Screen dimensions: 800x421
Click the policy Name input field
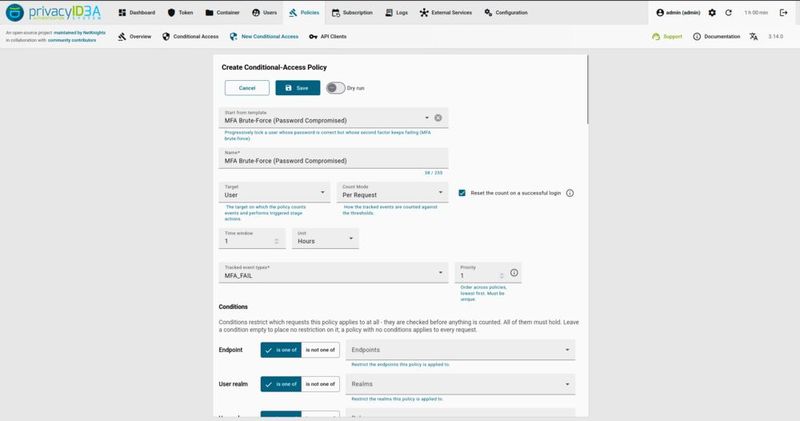334,158
